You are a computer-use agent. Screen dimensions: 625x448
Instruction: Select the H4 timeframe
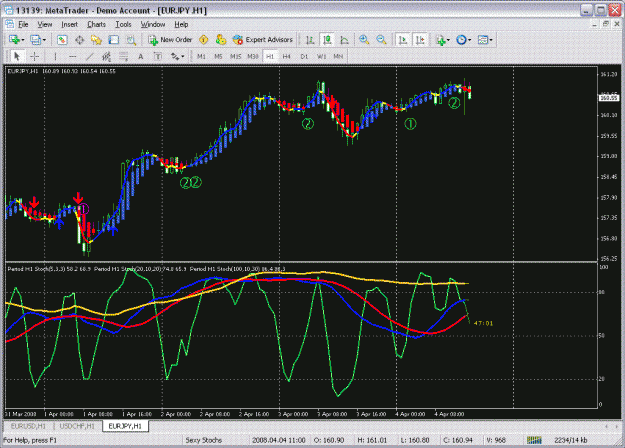pos(287,57)
